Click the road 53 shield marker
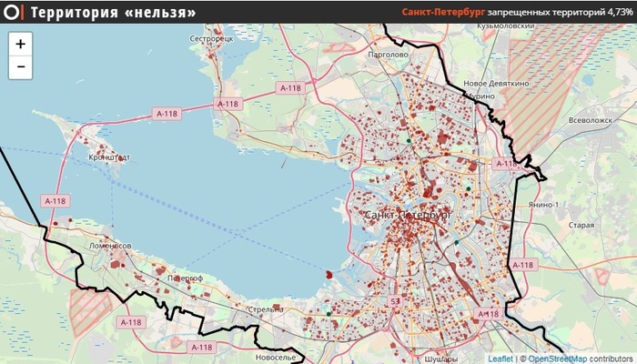The image size is (637, 364). point(395,301)
